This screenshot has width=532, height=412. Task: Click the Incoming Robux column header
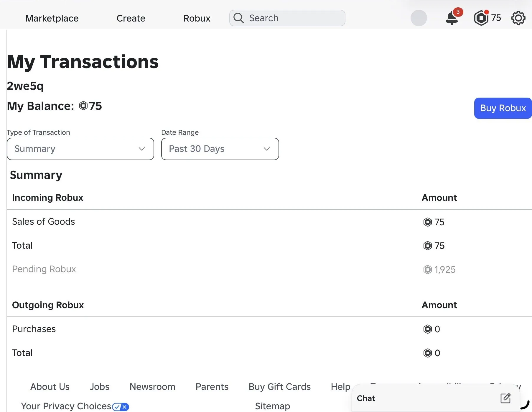coord(48,198)
